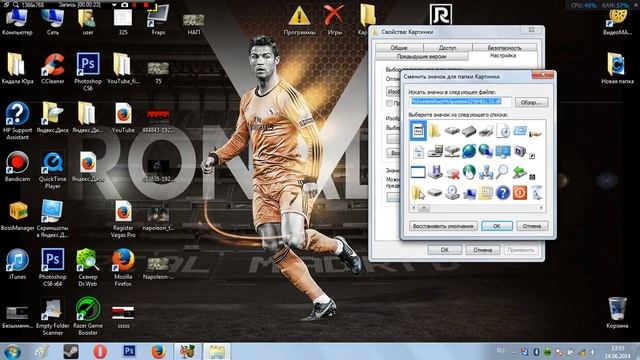Click Отмена in the change icon dialog
The height and width of the screenshot is (360, 640).
pos(532,226)
